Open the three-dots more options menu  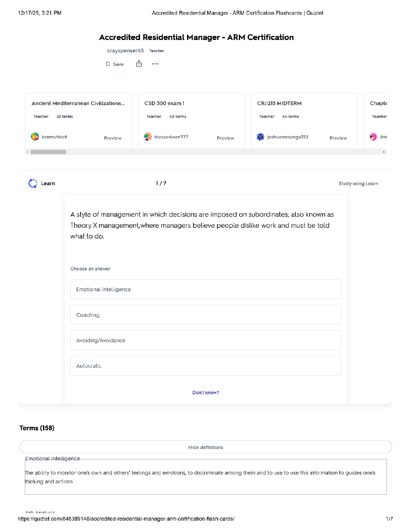click(155, 64)
